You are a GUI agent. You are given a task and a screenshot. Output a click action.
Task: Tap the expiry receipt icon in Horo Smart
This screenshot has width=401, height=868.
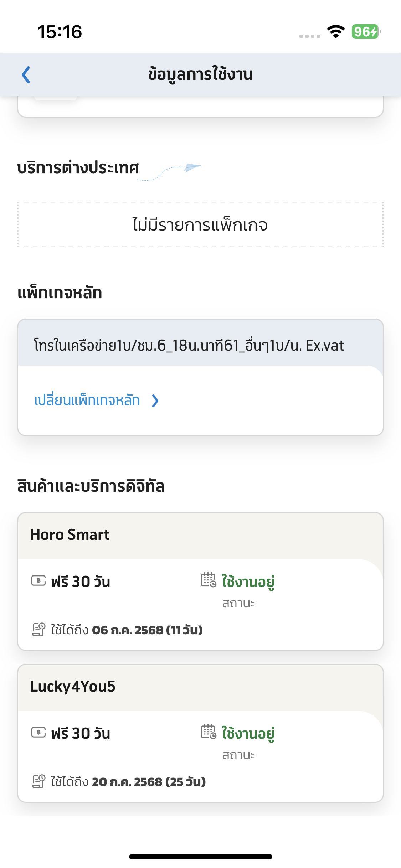(38, 630)
